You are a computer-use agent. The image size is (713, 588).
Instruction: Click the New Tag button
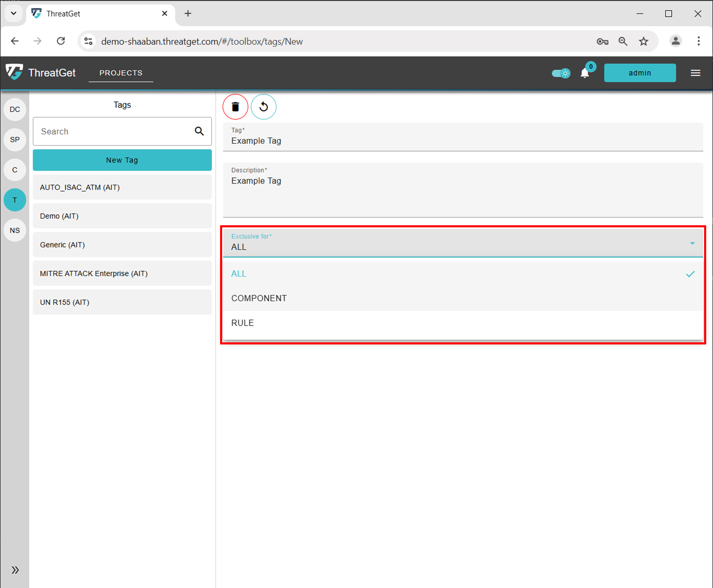(x=122, y=160)
